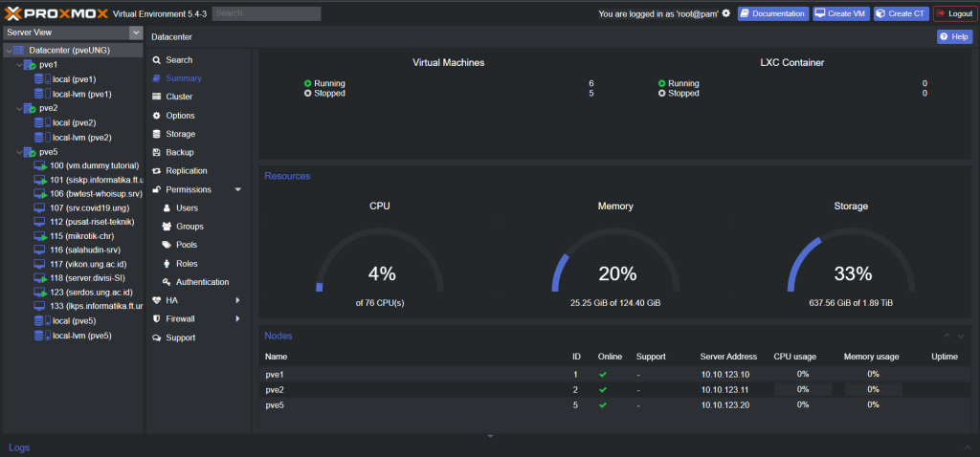Screen dimensions: 980x457
Task: Click the Create VM button
Action: click(x=841, y=13)
